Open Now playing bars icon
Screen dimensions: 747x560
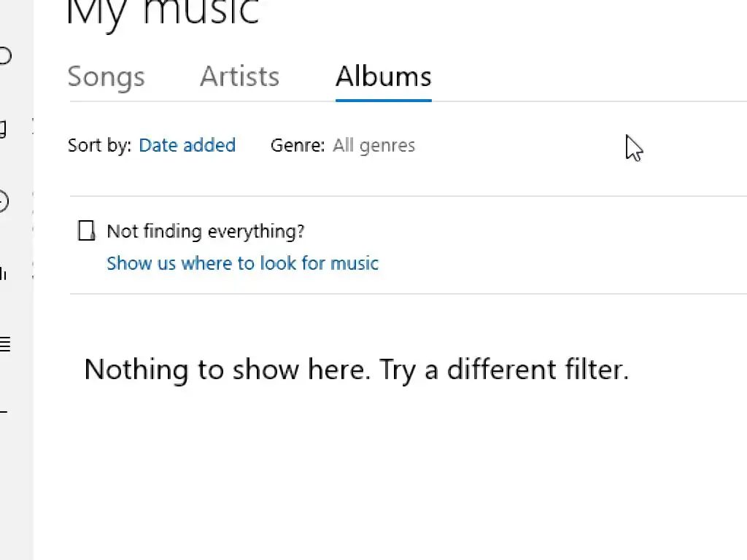4,273
